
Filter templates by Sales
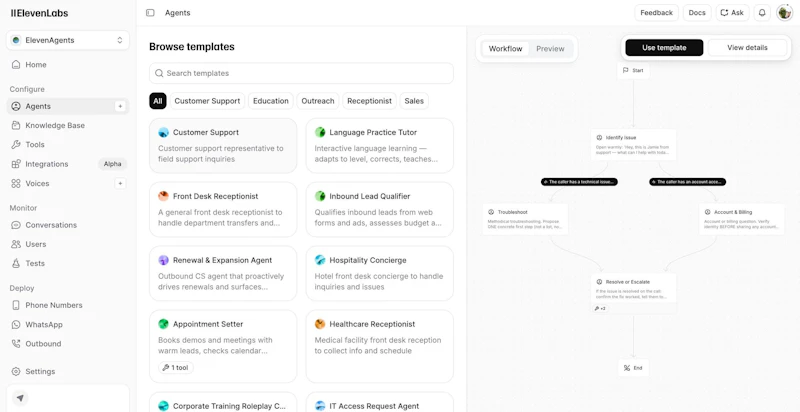(x=414, y=101)
